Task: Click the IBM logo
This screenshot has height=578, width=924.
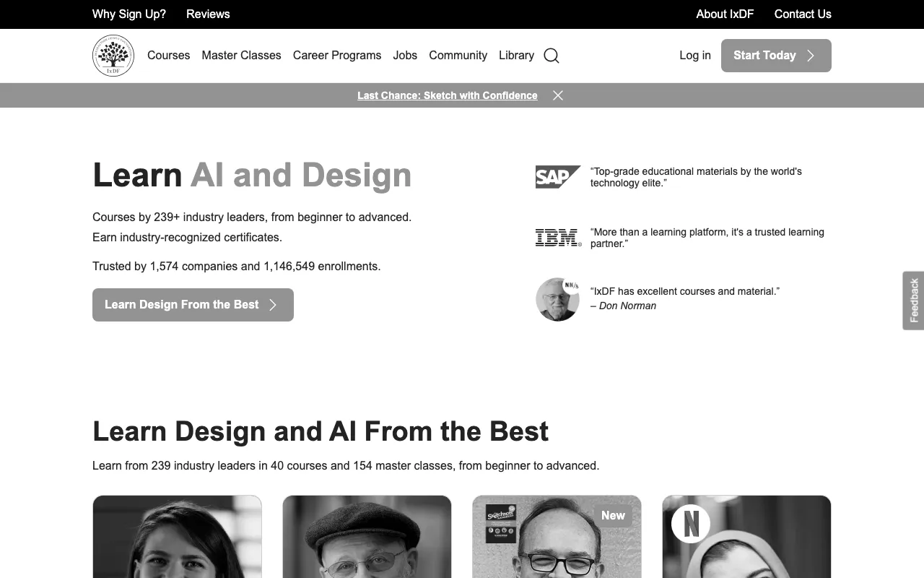Action: coord(558,238)
